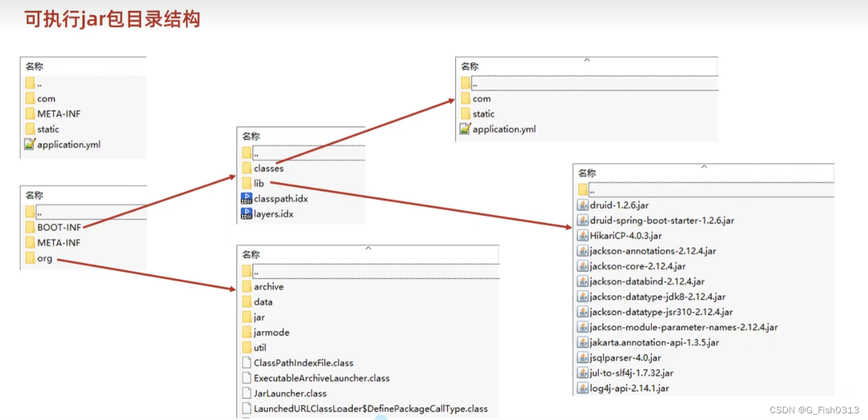Image resolution: width=868 pixels, height=420 pixels.
Task: Click the druid-spring-boot-starter-1.2.6.jar file icon
Action: coord(583,220)
